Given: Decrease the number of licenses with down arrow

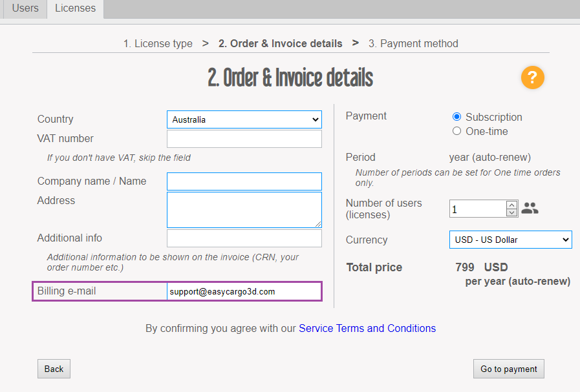Looking at the screenshot, I should [511, 212].
